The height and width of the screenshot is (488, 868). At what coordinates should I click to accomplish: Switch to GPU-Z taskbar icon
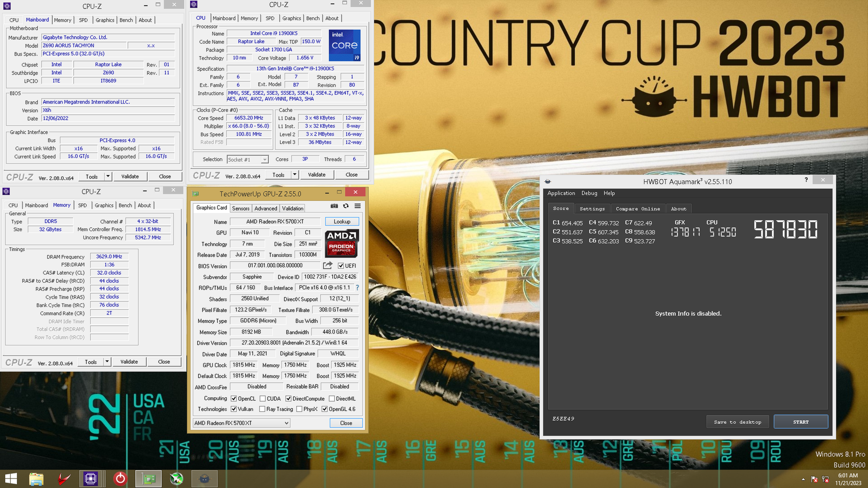(x=149, y=479)
